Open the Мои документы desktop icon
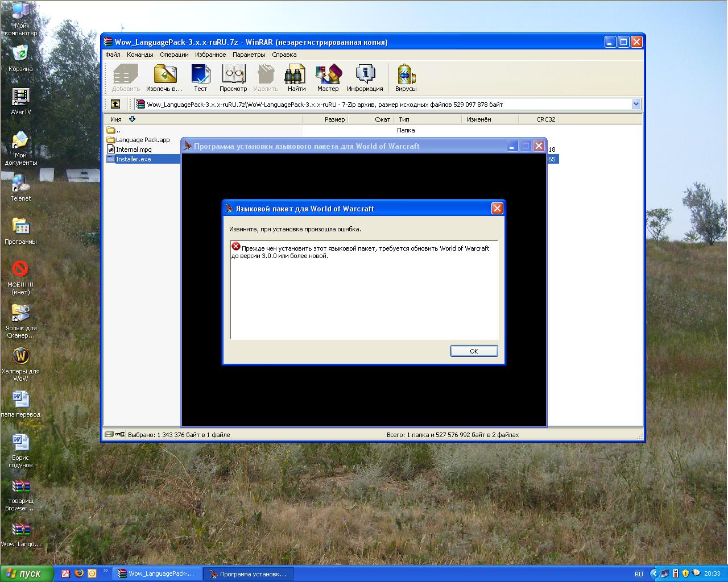This screenshot has height=582, width=728. (x=21, y=148)
